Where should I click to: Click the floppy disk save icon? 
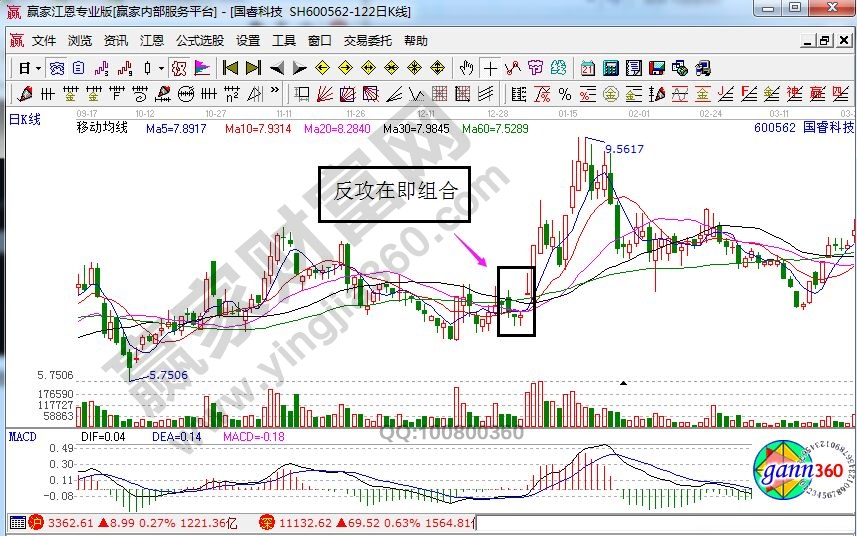click(657, 68)
